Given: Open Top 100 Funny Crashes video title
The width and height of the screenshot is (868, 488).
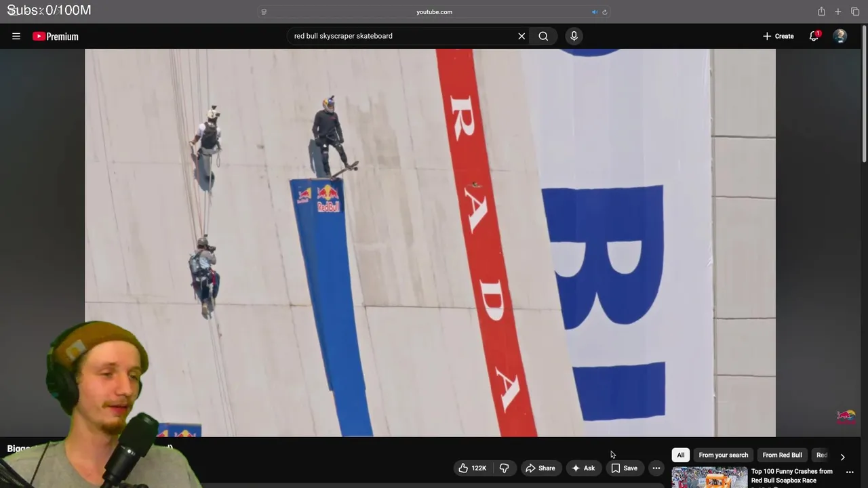Looking at the screenshot, I should (791, 476).
